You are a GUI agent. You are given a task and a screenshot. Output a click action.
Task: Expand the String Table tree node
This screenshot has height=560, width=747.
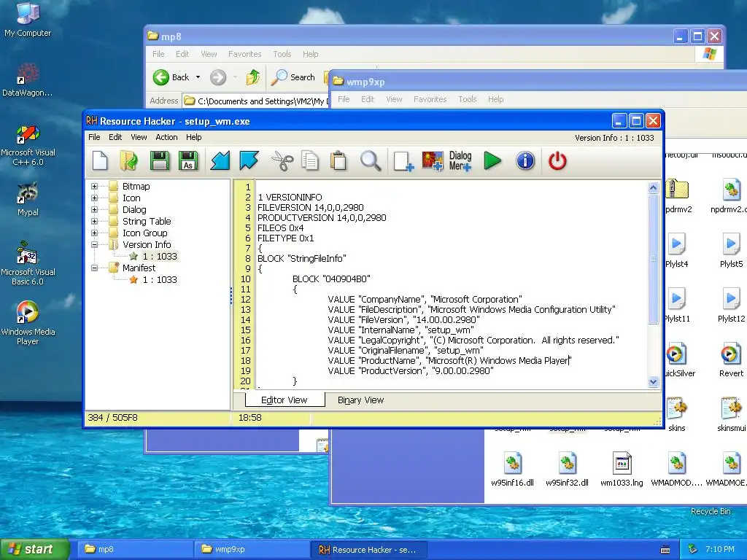pyautogui.click(x=94, y=221)
